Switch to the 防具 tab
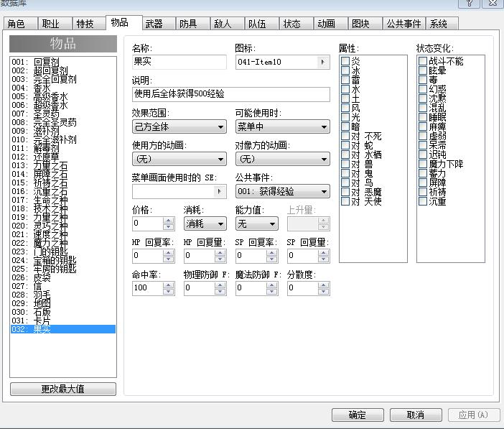Viewport: 504px width, 429px height. 193,24
